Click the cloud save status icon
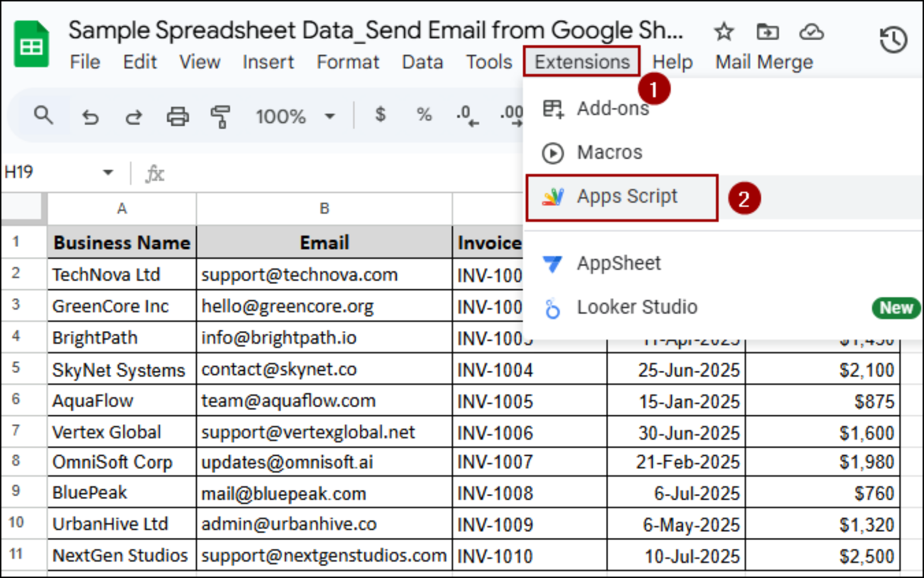Screen dimensions: 924x578 (811, 33)
